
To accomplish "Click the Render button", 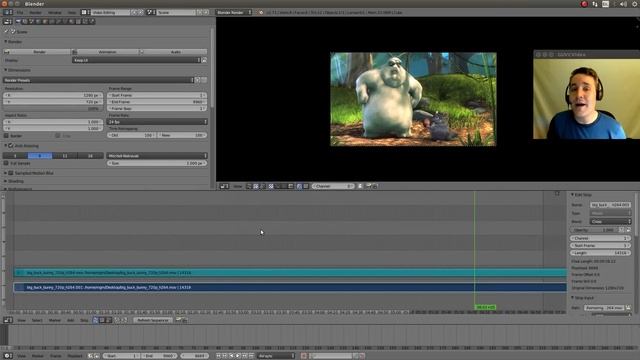I will [x=37, y=52].
